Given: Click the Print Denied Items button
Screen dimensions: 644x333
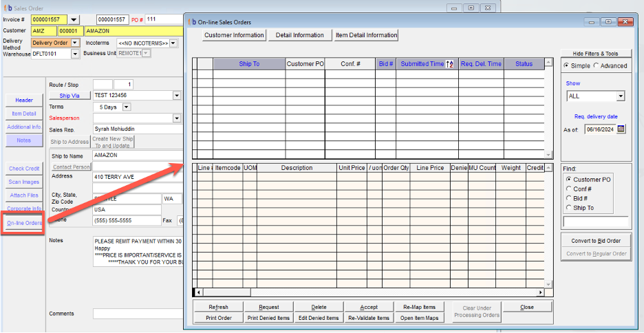Looking at the screenshot, I should [269, 318].
